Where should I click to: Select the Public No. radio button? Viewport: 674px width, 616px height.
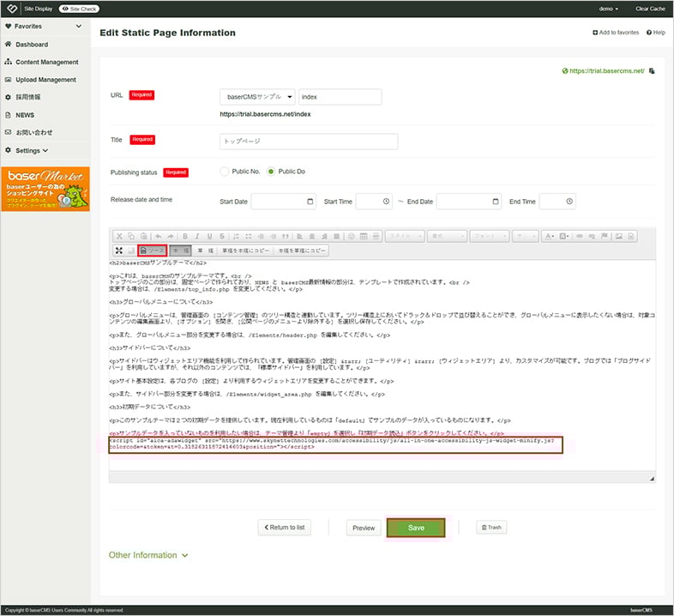click(x=224, y=172)
